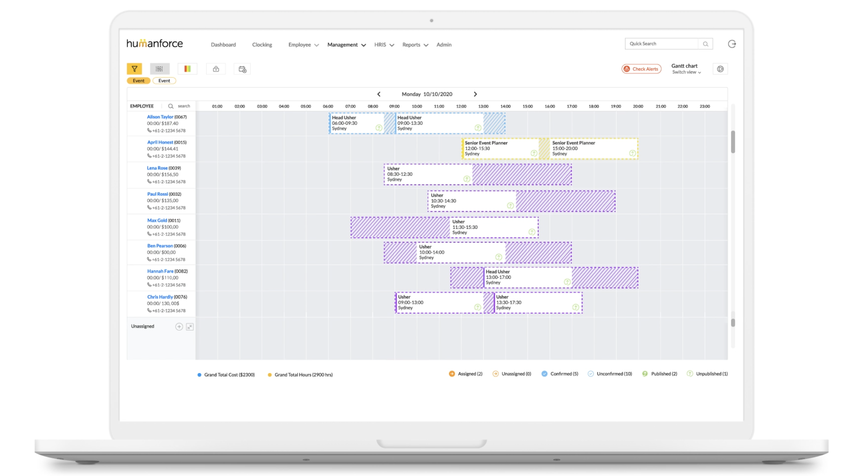
Task: Select the lock icon in the toolbar
Action: (216, 68)
